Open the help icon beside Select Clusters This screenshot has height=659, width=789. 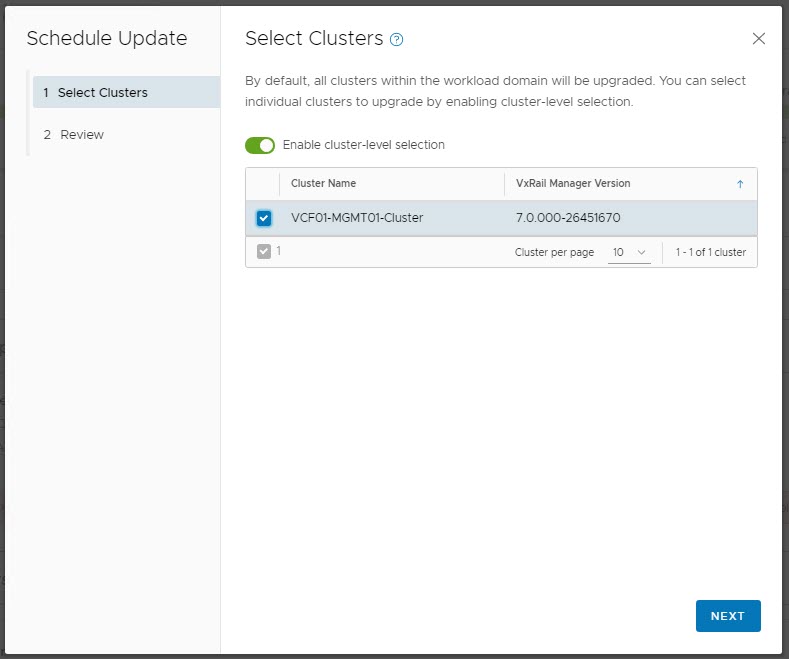(x=397, y=40)
